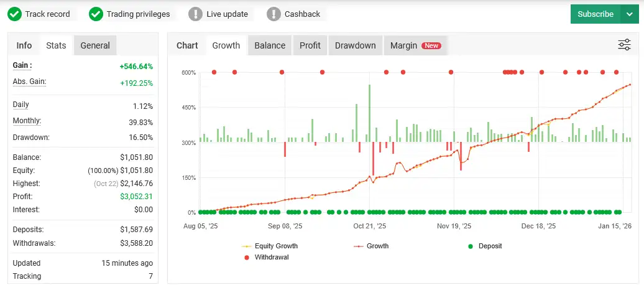644x290 pixels.
Task: Click the Cashback grey warning icon
Action: click(x=274, y=14)
